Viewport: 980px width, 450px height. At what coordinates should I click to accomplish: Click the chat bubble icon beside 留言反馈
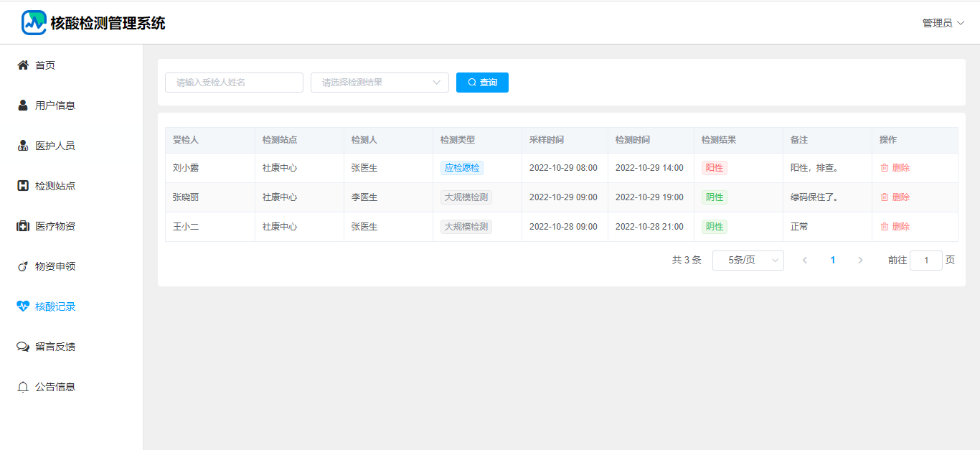pyautogui.click(x=23, y=347)
